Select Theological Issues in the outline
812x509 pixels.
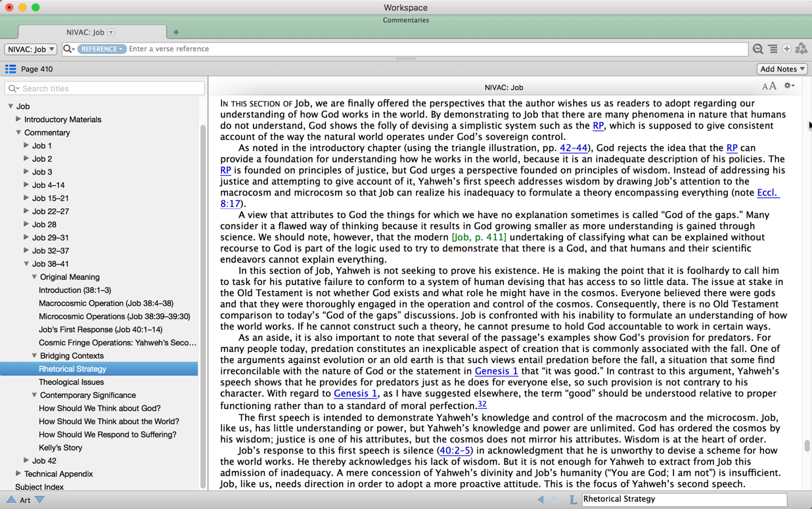pos(71,382)
